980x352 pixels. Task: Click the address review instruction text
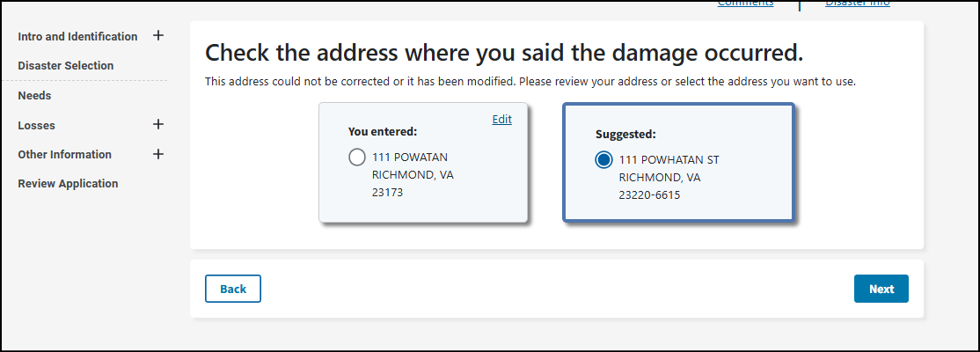click(x=530, y=82)
